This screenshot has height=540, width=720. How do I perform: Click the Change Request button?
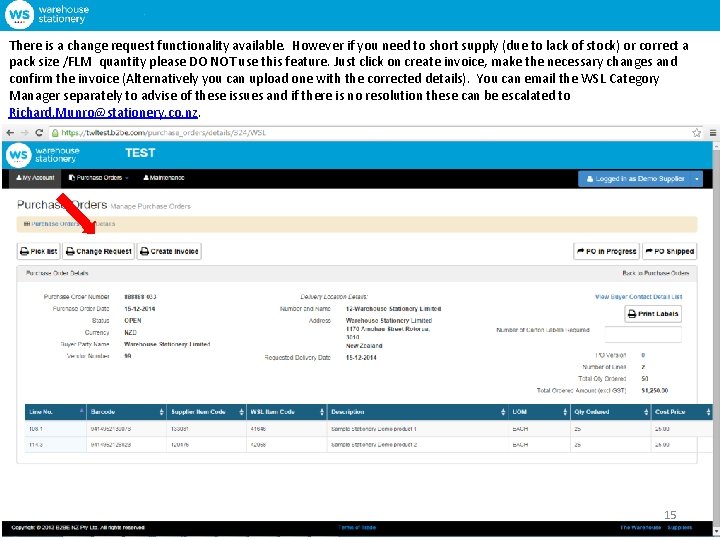tap(99, 252)
